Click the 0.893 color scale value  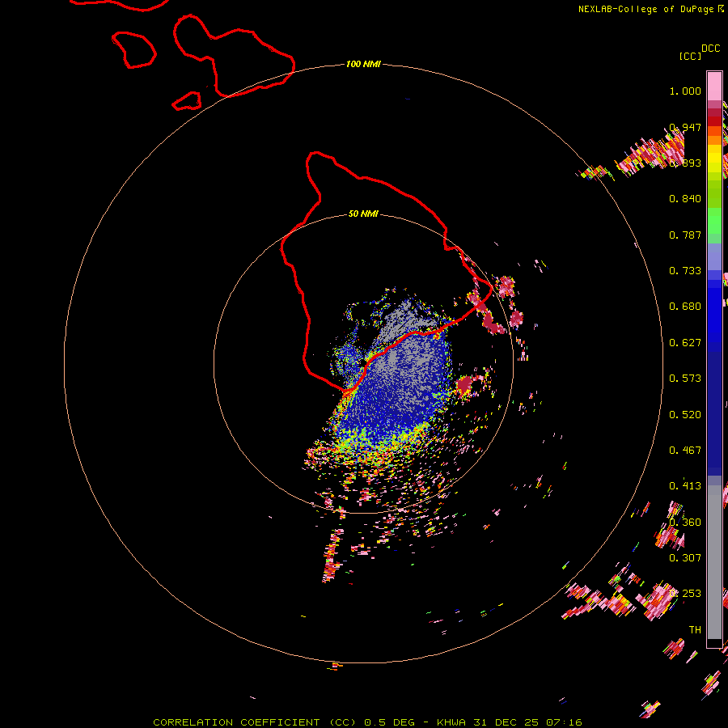[x=685, y=163]
